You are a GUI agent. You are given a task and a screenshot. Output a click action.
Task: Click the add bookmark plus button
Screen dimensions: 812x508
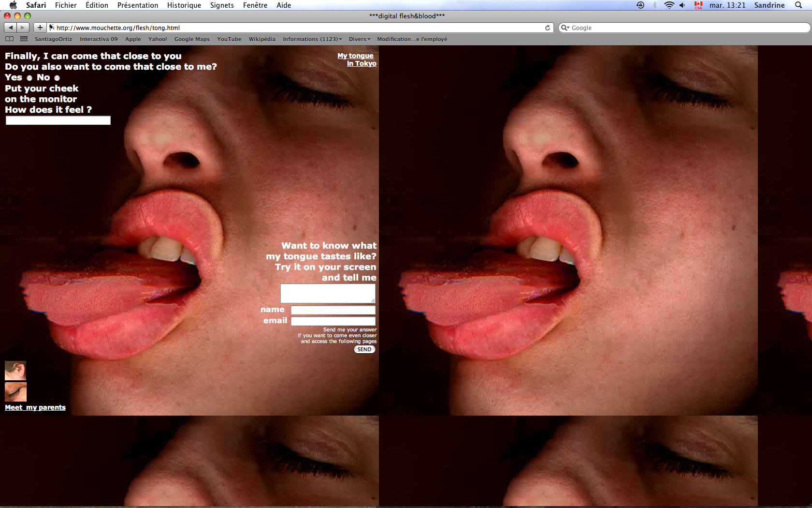(40, 28)
